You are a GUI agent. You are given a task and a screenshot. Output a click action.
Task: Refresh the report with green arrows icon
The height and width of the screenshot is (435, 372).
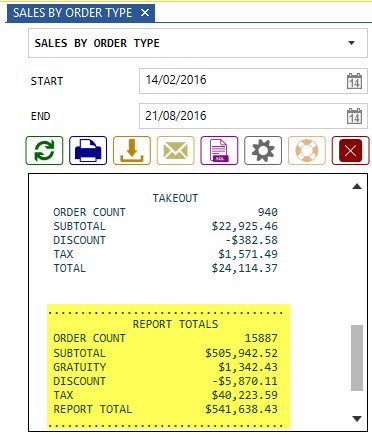(x=44, y=151)
